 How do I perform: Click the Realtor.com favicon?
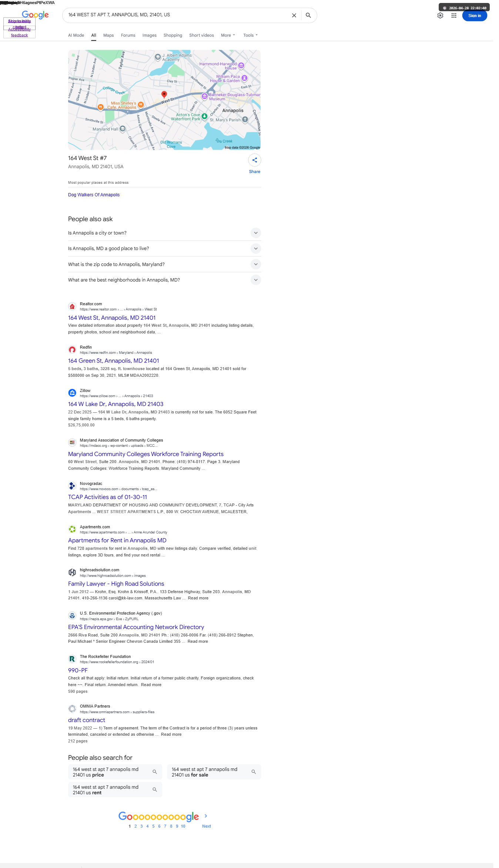click(x=72, y=306)
